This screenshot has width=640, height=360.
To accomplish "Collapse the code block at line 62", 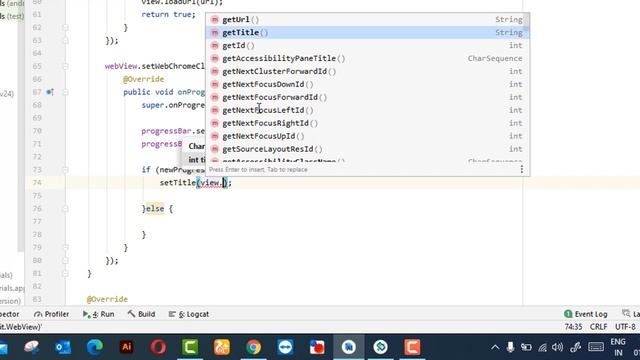I will (x=65, y=27).
